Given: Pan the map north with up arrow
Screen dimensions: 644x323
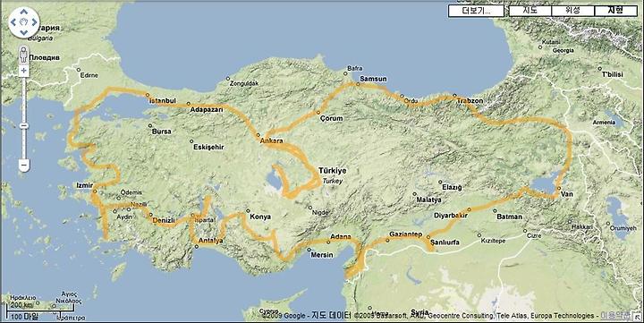Looking at the screenshot, I should (24, 13).
